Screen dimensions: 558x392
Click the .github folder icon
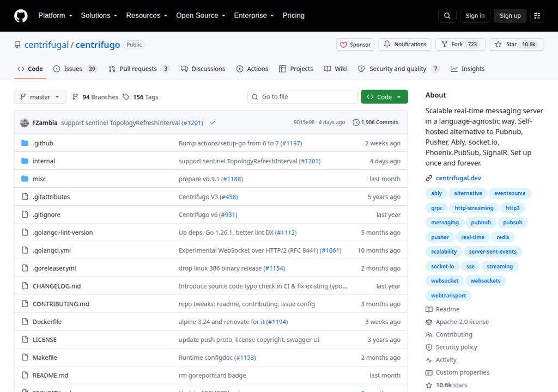click(x=25, y=143)
